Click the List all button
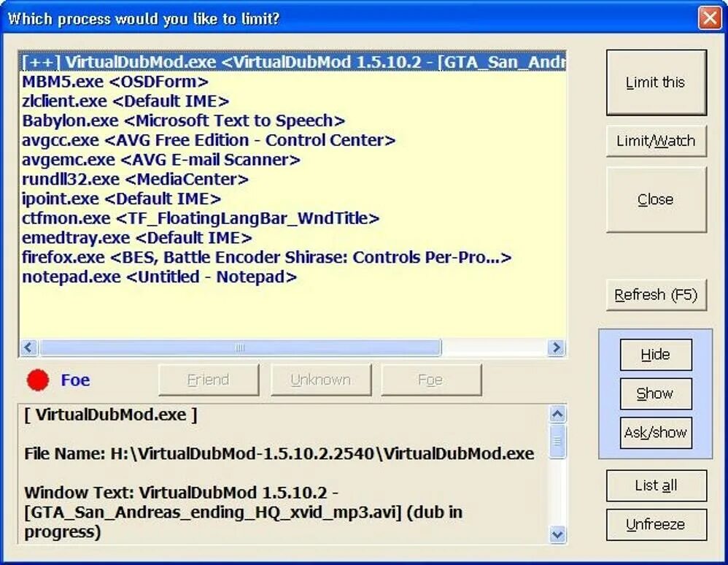728x565 pixels. coord(656,485)
